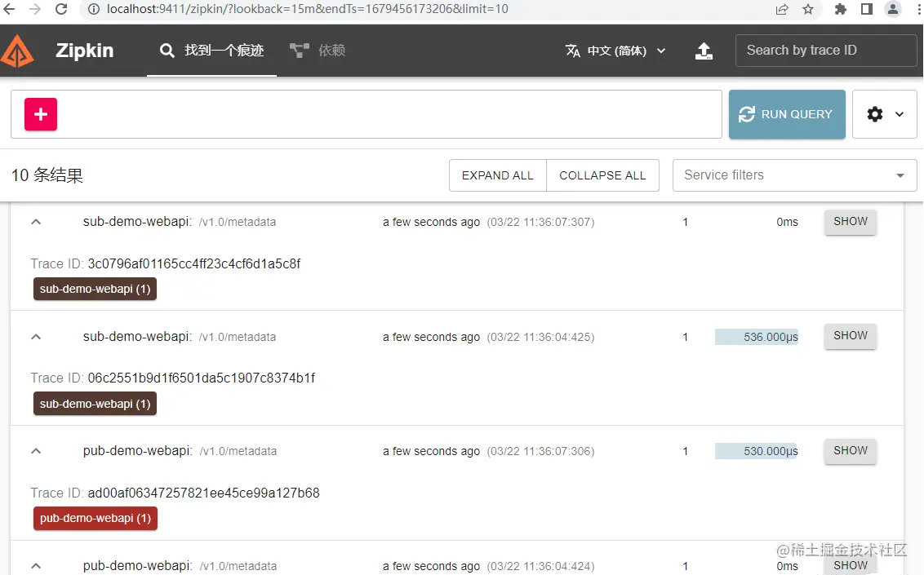Click RUN QUERY button

click(787, 114)
